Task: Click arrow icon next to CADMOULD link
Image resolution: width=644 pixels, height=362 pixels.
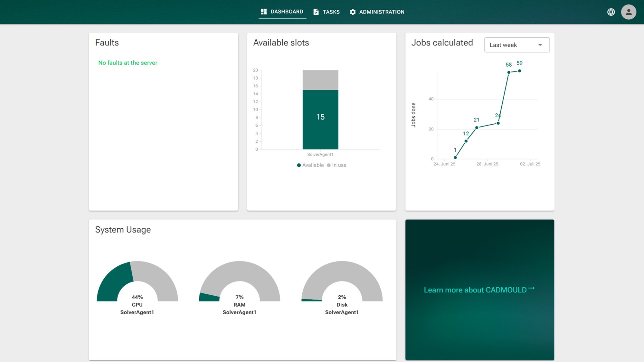Action: [532, 288]
